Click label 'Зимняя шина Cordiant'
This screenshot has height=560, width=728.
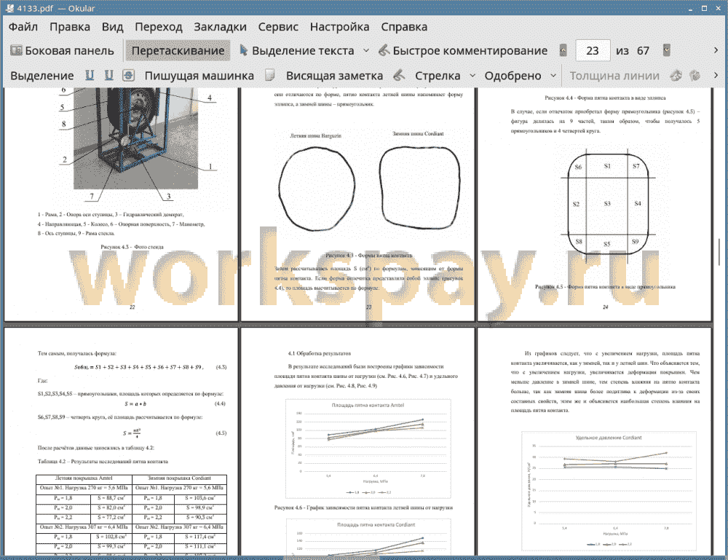(x=418, y=134)
